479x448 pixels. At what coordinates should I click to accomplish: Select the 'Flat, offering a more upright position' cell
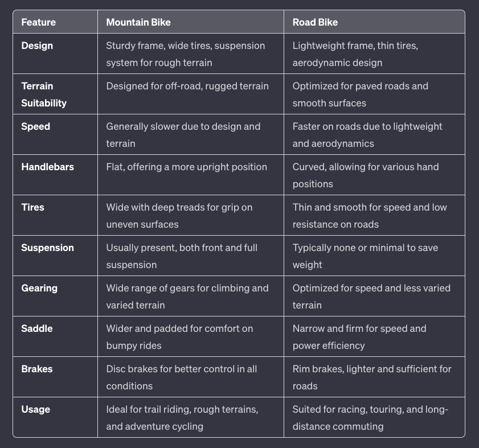pos(191,175)
